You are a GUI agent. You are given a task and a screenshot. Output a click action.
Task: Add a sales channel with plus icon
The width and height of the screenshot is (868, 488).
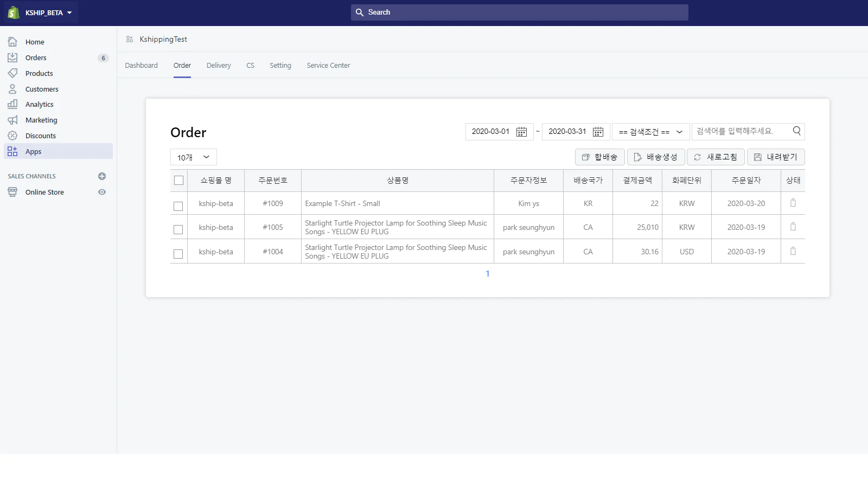click(x=101, y=176)
